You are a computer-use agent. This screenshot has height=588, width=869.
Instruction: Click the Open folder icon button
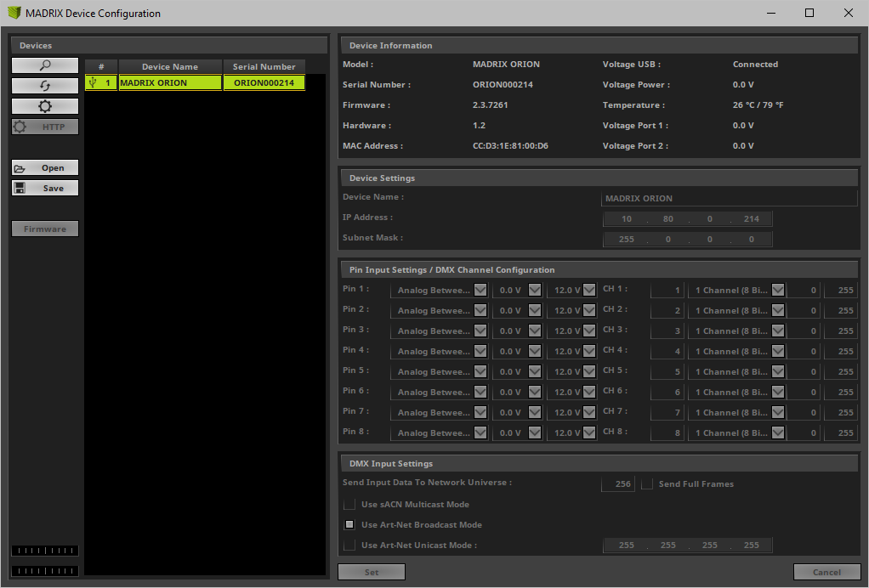click(45, 167)
